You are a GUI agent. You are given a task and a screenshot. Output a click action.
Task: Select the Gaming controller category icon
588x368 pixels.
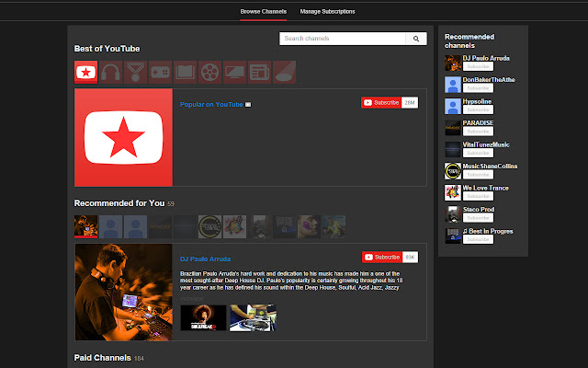pos(160,72)
